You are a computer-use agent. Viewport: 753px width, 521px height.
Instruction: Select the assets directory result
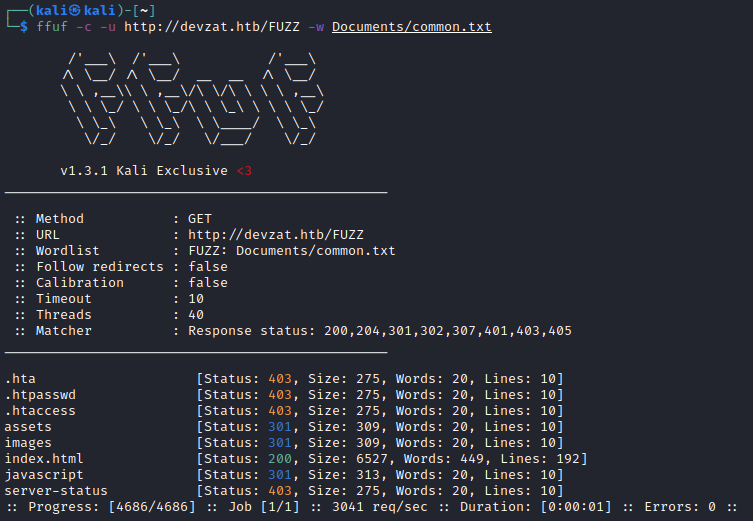tap(28, 427)
